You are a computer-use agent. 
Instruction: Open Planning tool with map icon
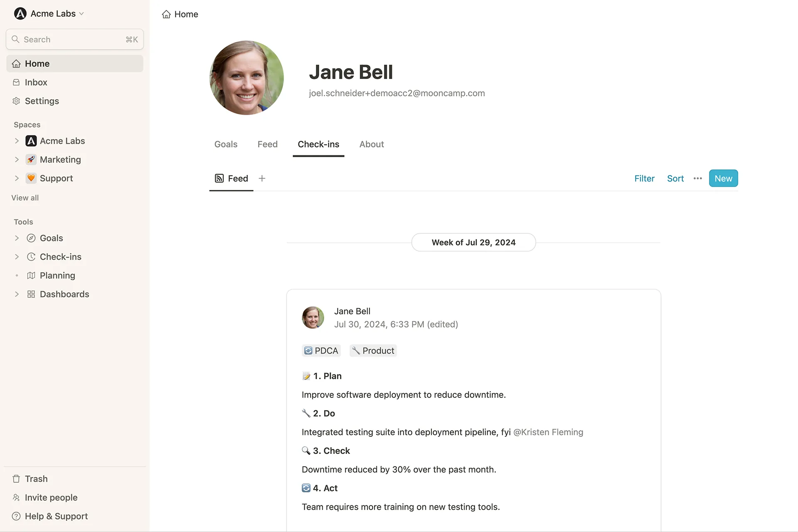pyautogui.click(x=57, y=276)
